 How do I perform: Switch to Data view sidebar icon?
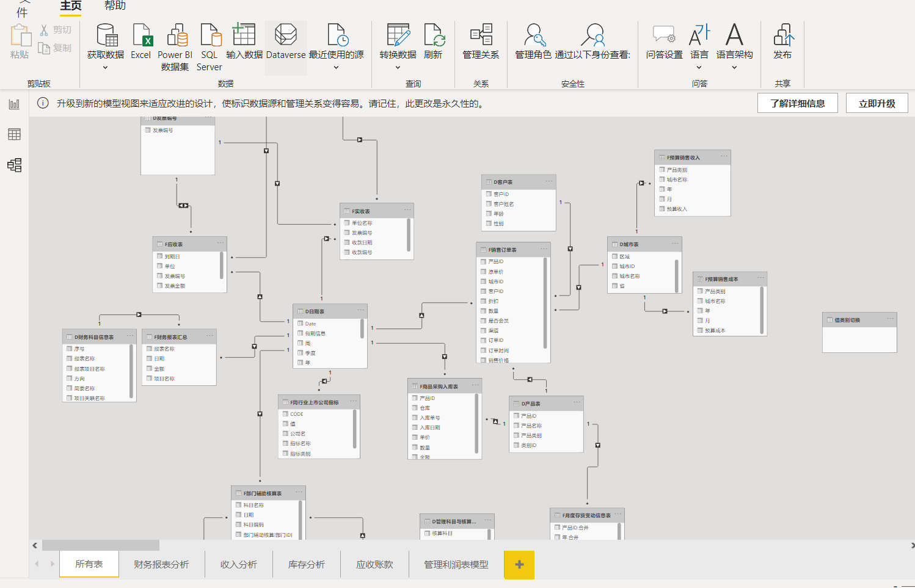tap(14, 134)
